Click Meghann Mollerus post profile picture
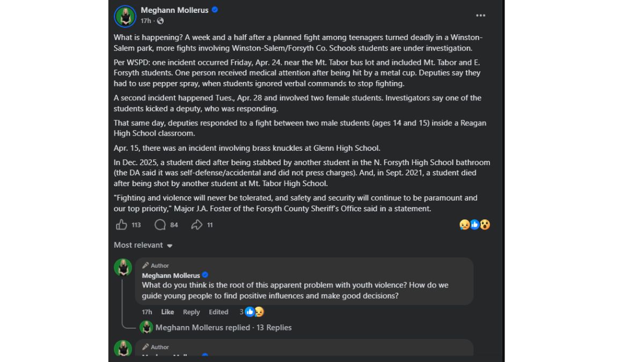Image resolution: width=644 pixels, height=362 pixels. click(x=125, y=16)
